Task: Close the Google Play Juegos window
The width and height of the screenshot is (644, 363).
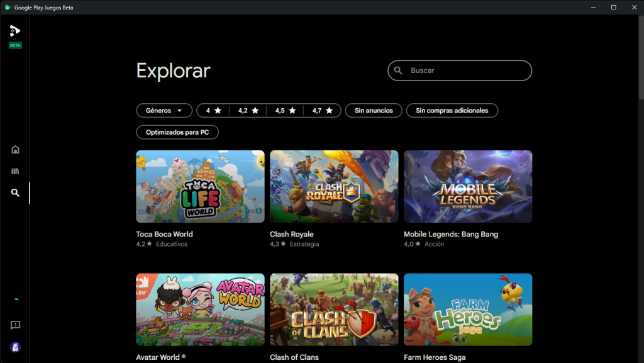Action: point(634,8)
